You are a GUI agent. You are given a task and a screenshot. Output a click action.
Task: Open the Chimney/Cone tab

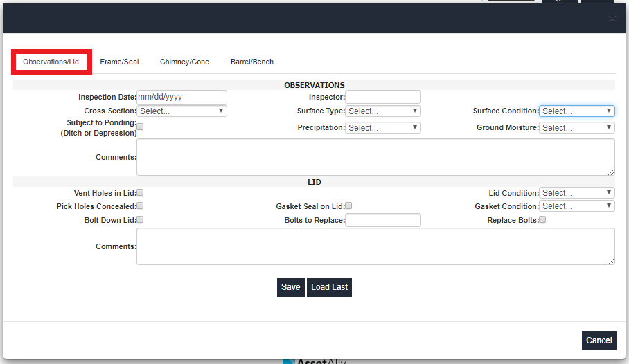(x=184, y=62)
